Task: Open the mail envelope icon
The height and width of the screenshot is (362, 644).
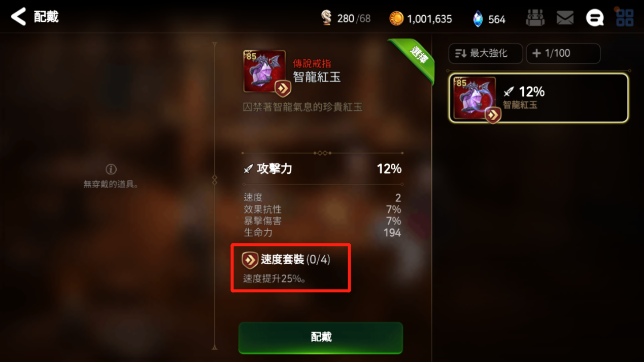Action: 565,18
